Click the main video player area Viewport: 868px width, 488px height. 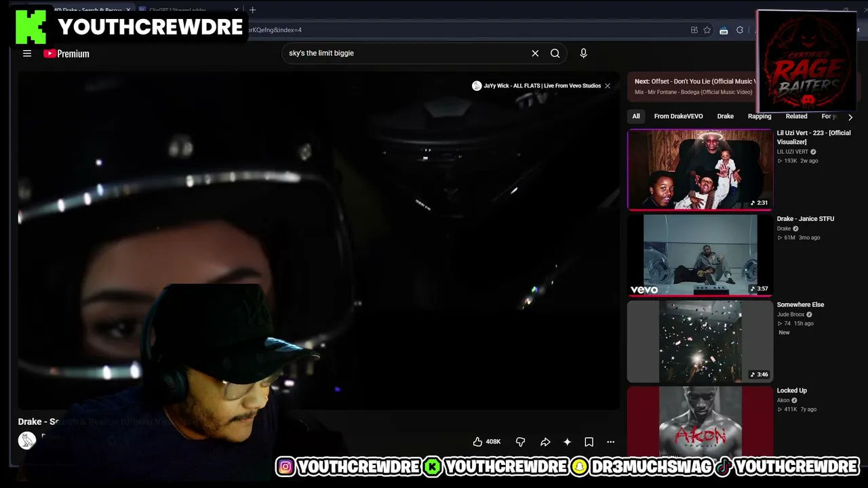(x=319, y=241)
